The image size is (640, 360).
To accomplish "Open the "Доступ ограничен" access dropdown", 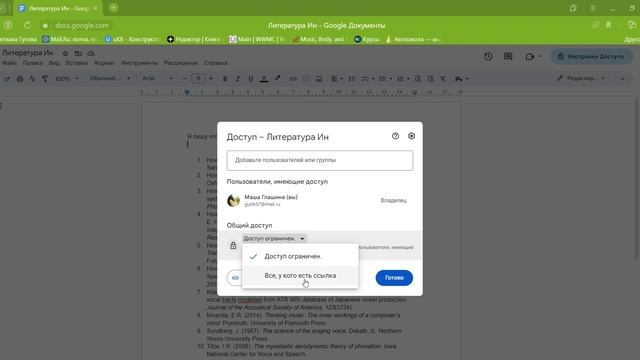I will (274, 238).
